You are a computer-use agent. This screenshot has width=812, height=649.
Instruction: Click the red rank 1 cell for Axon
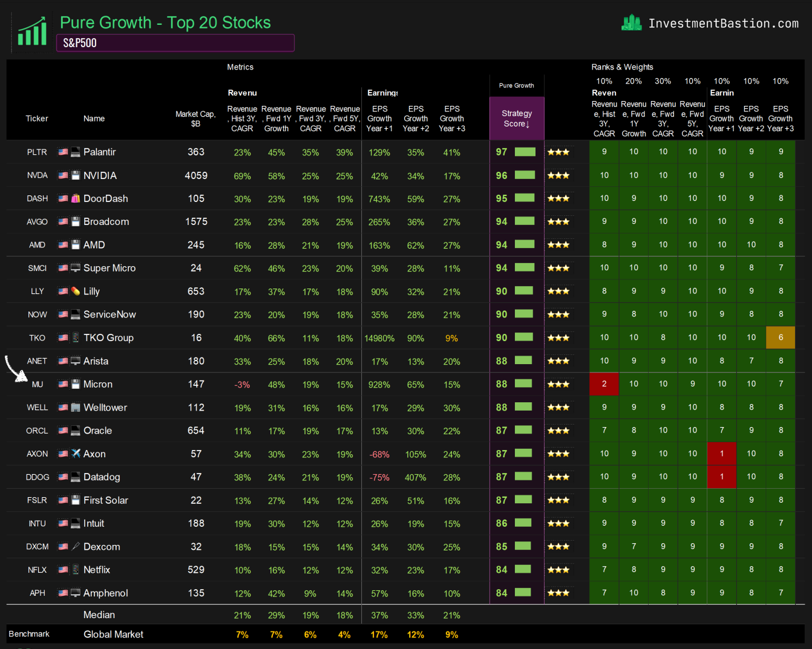tap(722, 454)
